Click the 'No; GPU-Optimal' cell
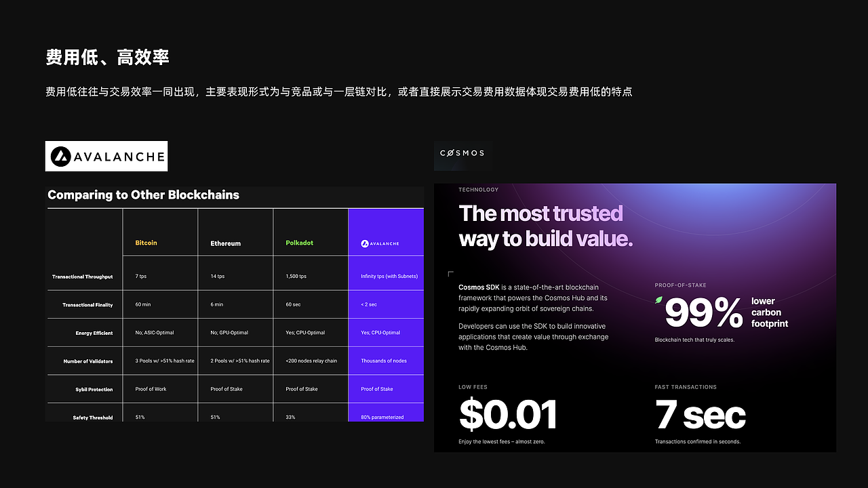The width and height of the screenshot is (868, 488). 229,333
